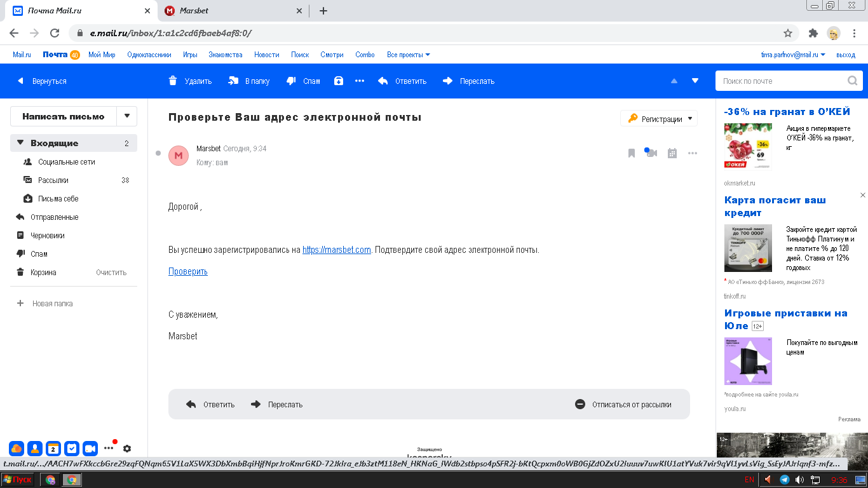Click the Поиск по почте search field
The width and height of the screenshot is (868, 488).
pyautogui.click(x=782, y=81)
